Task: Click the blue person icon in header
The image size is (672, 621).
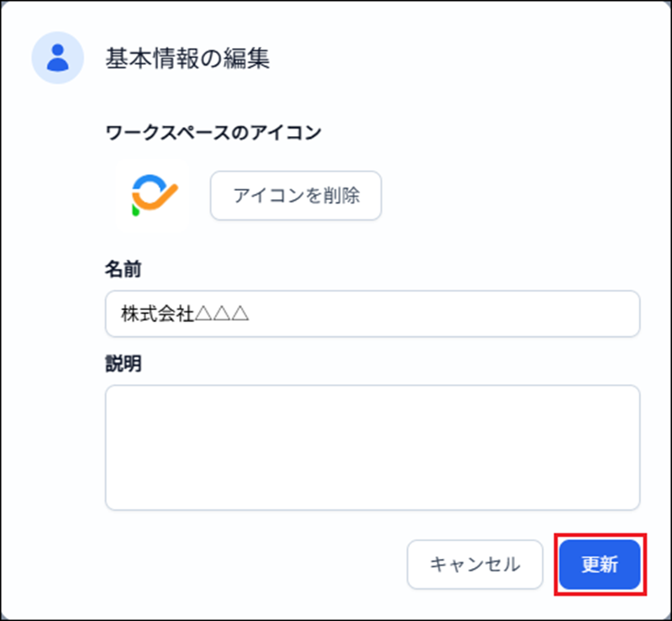Action: point(58,58)
